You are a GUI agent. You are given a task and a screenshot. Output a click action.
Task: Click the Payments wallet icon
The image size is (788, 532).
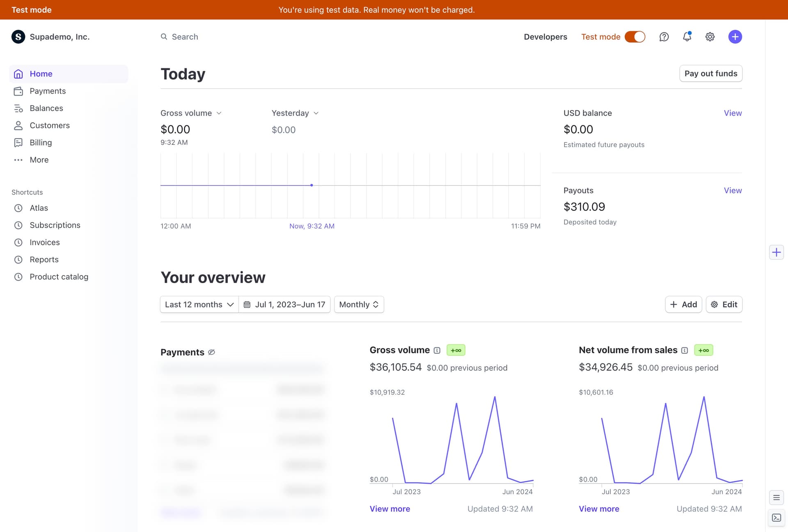18,91
